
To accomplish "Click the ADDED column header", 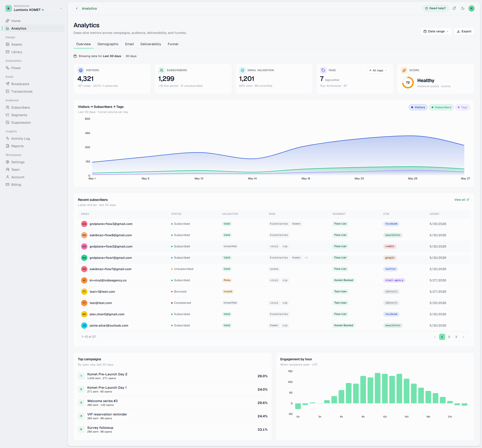I will tap(434, 214).
